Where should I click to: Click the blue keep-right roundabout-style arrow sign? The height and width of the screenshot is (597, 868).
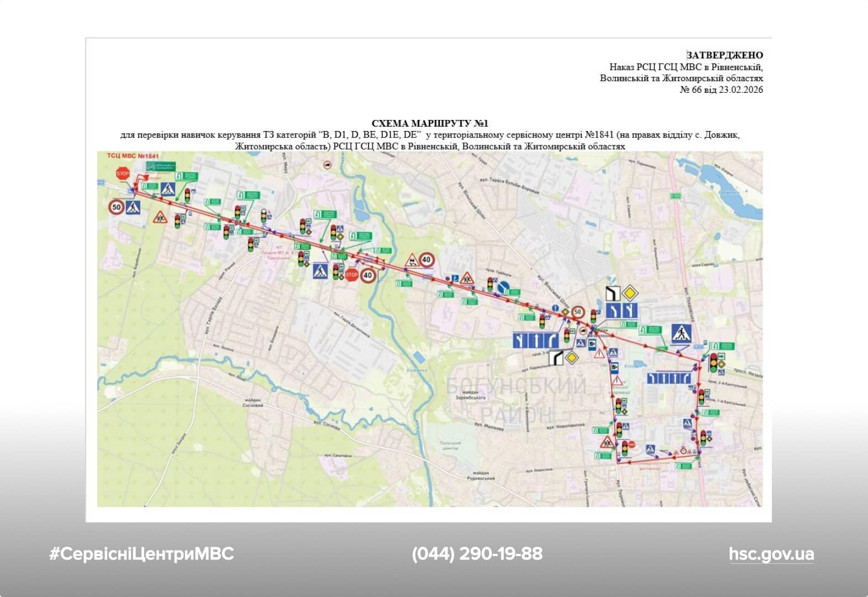[x=503, y=287]
